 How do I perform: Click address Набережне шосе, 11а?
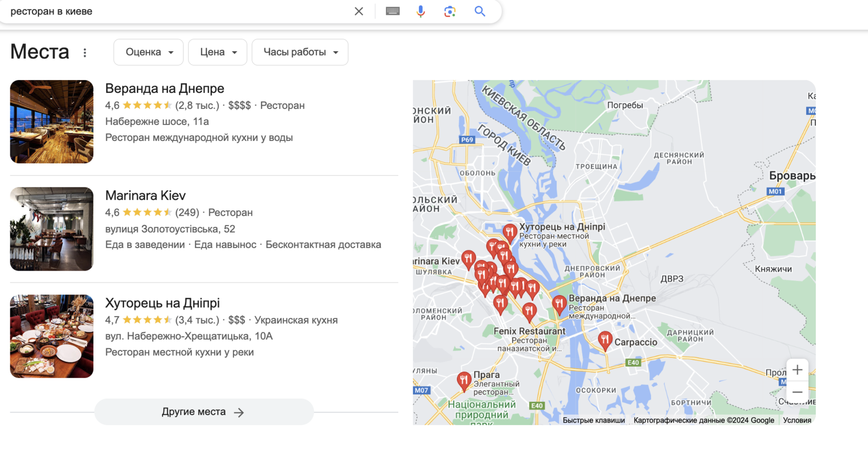tap(157, 121)
